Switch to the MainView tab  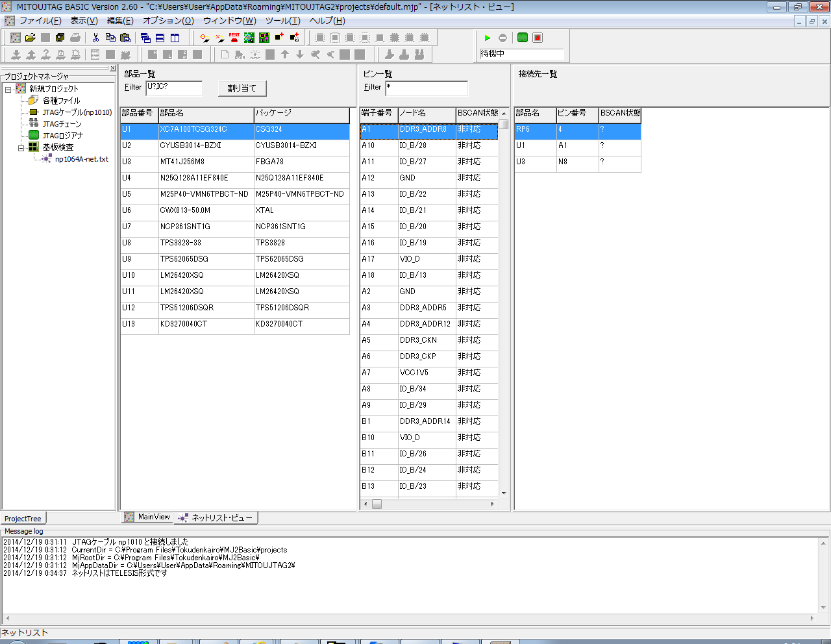tap(153, 517)
